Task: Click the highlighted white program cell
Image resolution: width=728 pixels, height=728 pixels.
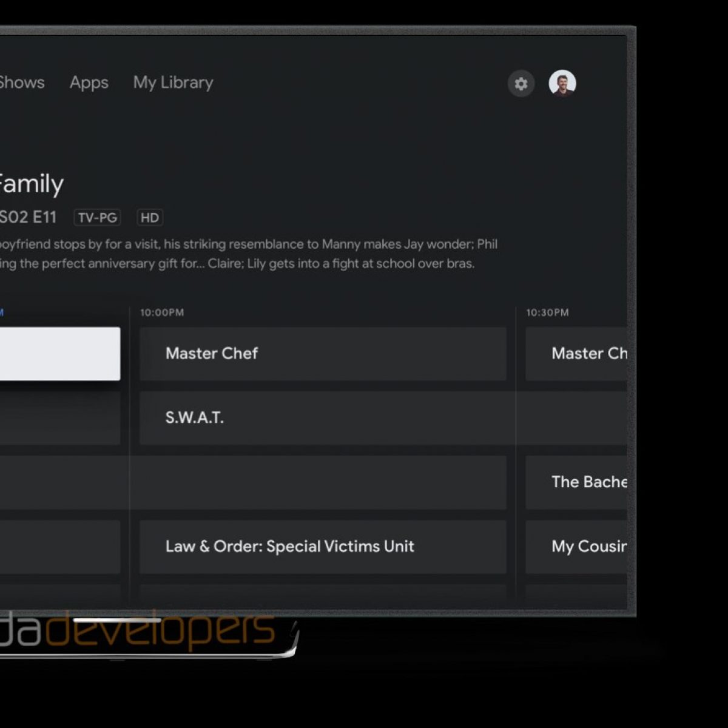Action: [59, 354]
